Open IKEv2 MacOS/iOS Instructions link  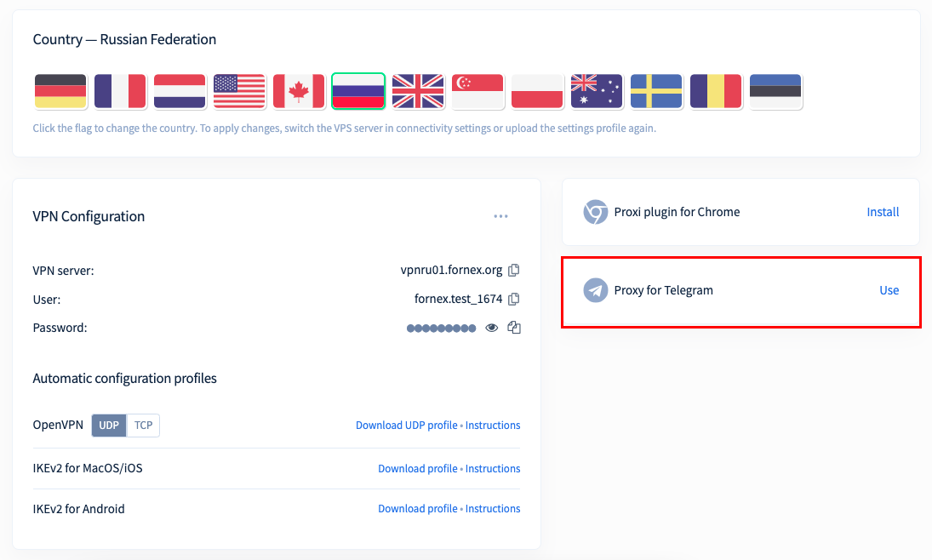pyautogui.click(x=493, y=468)
